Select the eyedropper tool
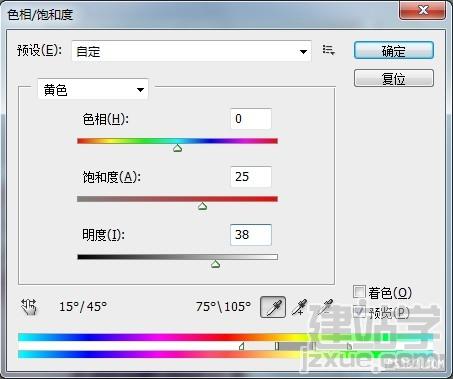Screen dimensions: 453x379 coord(273,307)
